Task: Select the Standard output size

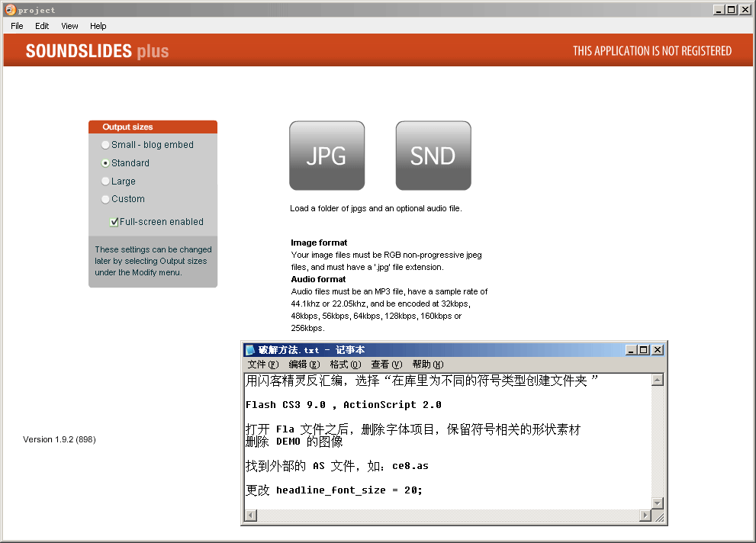Action: tap(125, 163)
